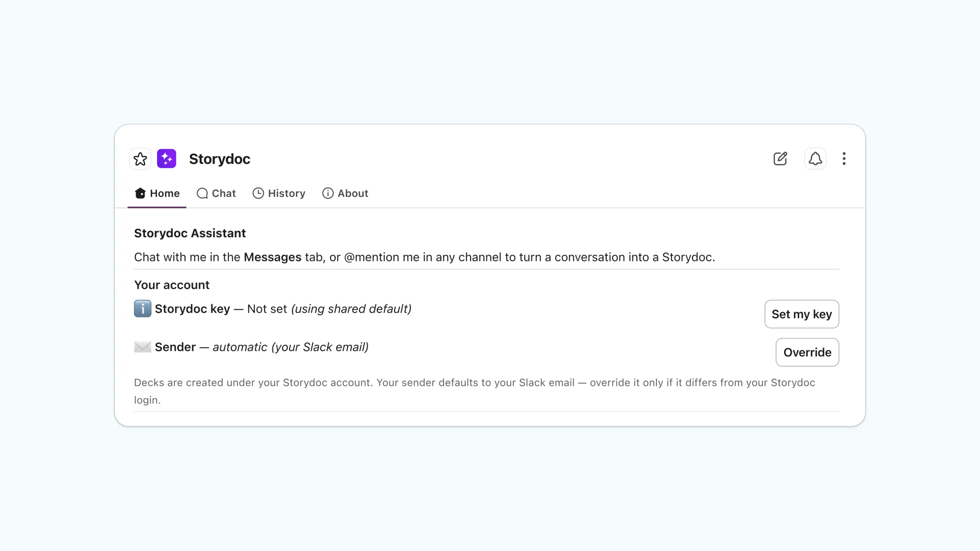Open the three-dot more options menu
The width and height of the screenshot is (980, 551).
(x=844, y=158)
